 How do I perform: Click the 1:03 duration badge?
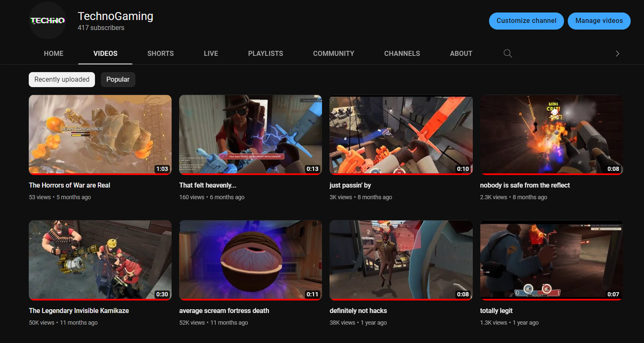click(162, 169)
